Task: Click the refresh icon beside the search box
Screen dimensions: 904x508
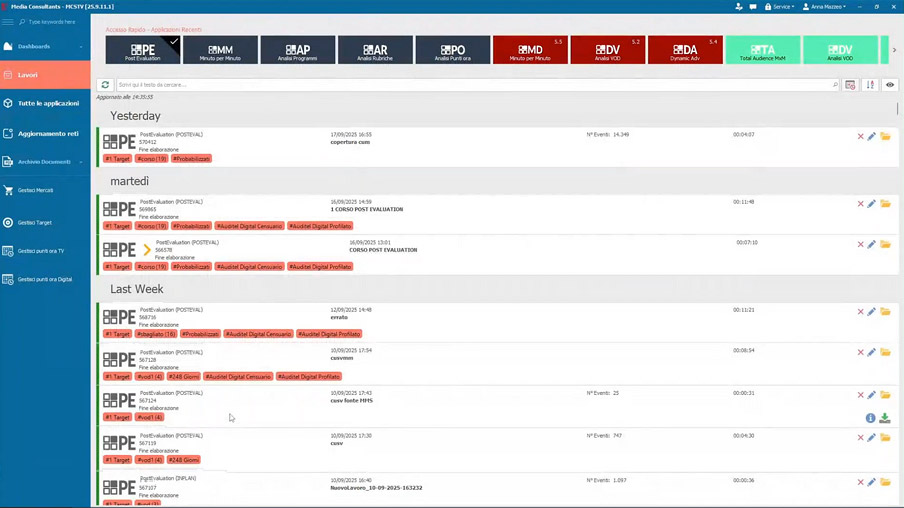Action: 105,85
